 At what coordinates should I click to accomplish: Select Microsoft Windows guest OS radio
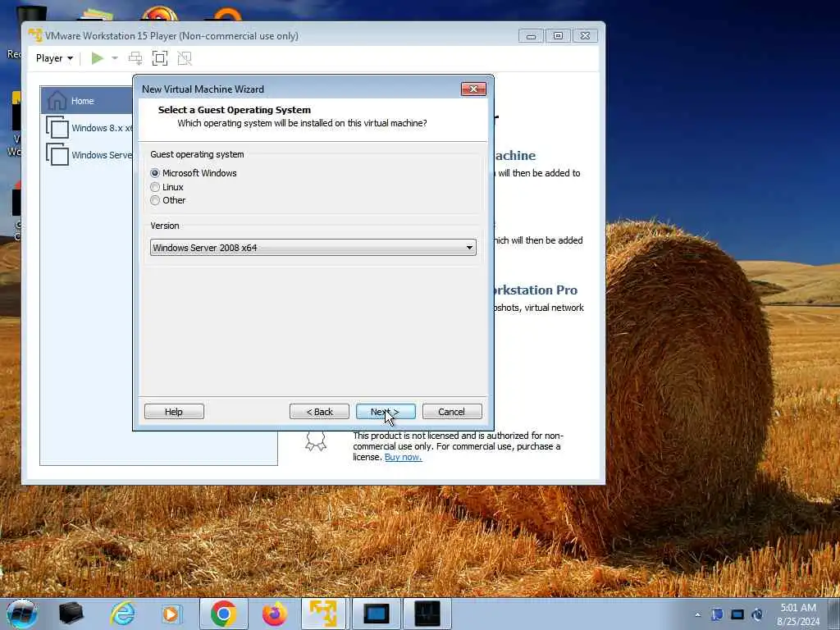(x=155, y=173)
